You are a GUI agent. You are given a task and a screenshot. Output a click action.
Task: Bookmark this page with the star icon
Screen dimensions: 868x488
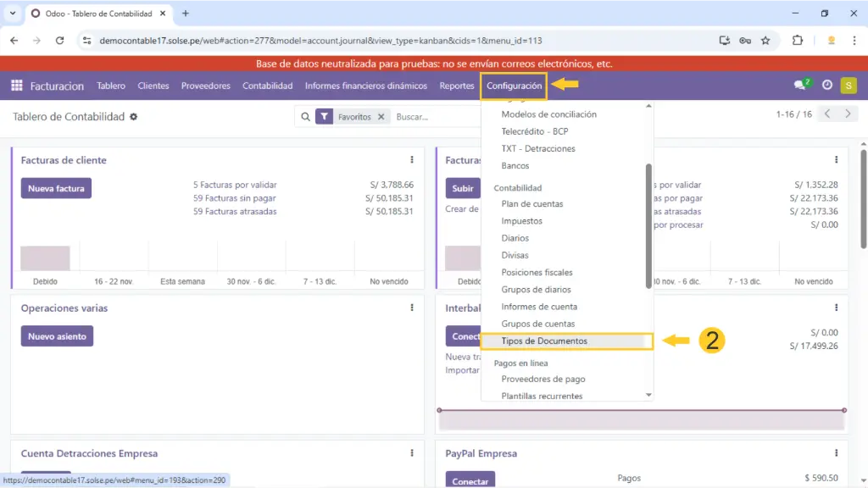click(765, 40)
